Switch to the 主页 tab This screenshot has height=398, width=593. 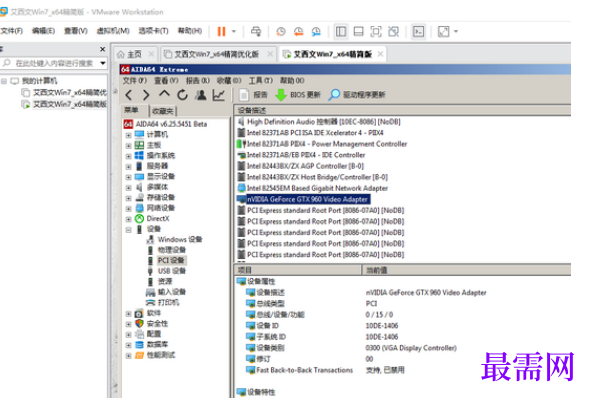click(135, 54)
